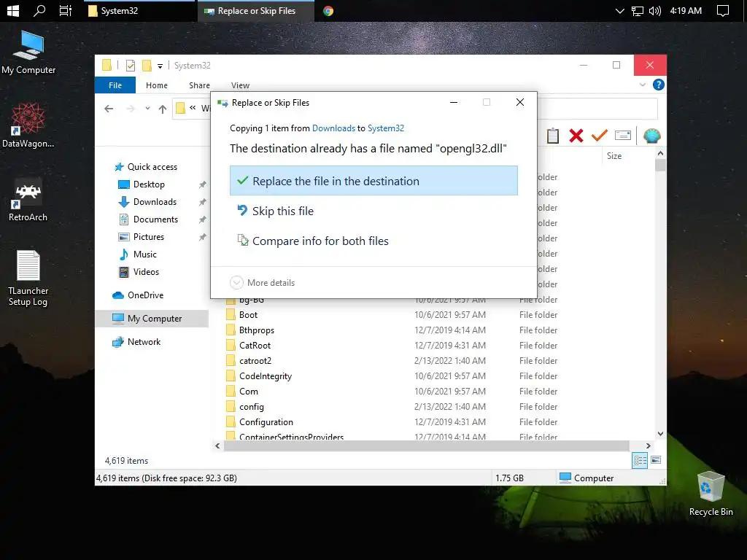This screenshot has height=560, width=747.
Task: Switch to Replace or Skip Files taskbar item
Action: click(256, 10)
